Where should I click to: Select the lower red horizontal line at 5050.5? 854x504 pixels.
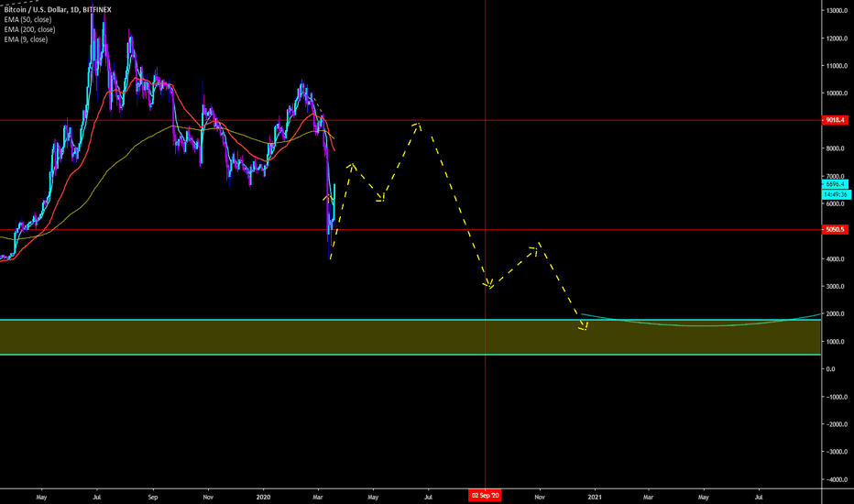coord(411,229)
